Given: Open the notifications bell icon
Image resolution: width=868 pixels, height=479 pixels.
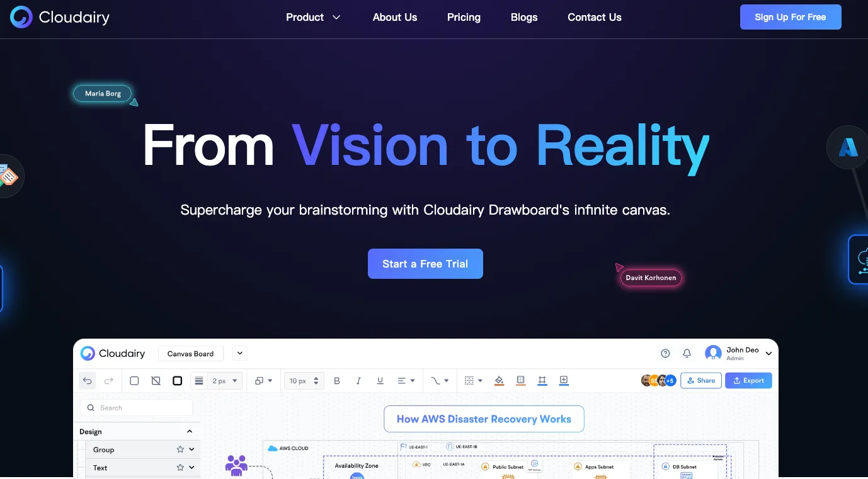Looking at the screenshot, I should click(x=687, y=353).
